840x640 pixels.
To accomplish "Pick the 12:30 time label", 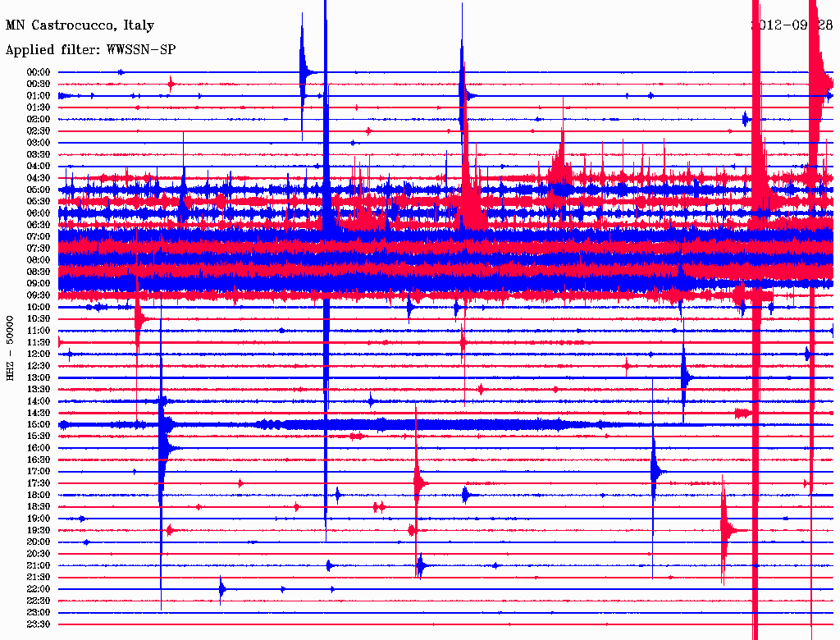I will (x=39, y=366).
